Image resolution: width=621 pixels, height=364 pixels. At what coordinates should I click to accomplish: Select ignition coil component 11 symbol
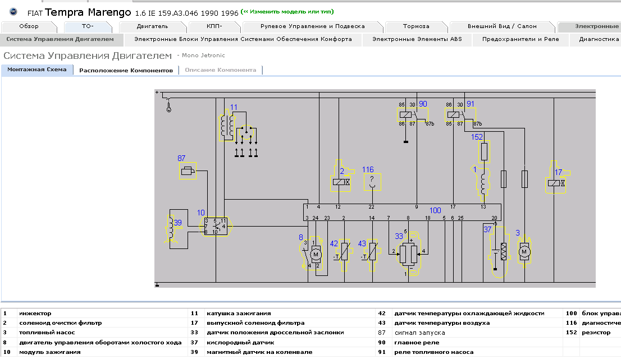[x=227, y=126]
